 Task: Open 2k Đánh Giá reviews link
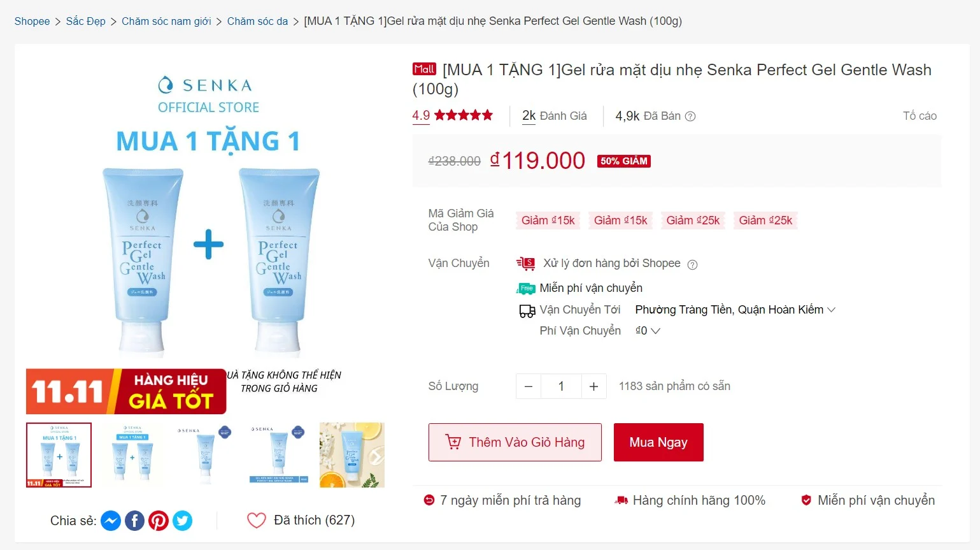pyautogui.click(x=555, y=116)
